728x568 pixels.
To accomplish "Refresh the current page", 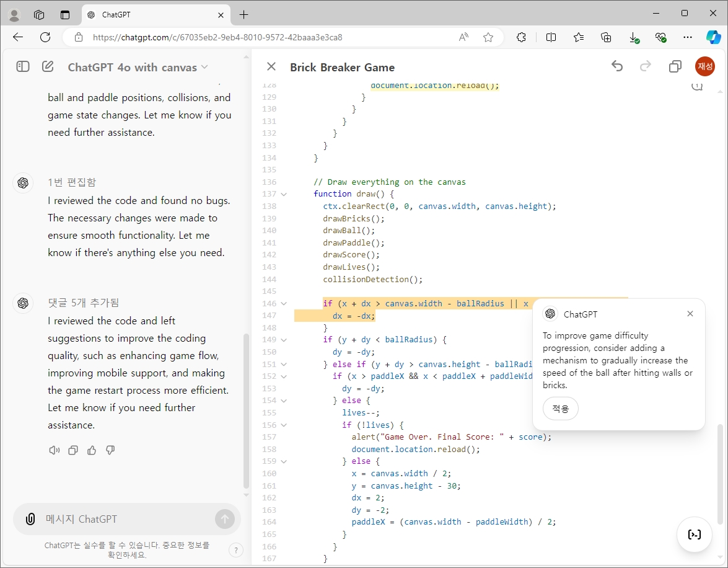I will (x=45, y=37).
